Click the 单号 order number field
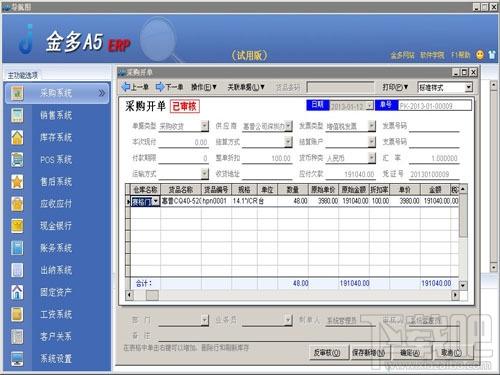Image resolution: width=500 pixels, height=375 pixels. point(435,106)
